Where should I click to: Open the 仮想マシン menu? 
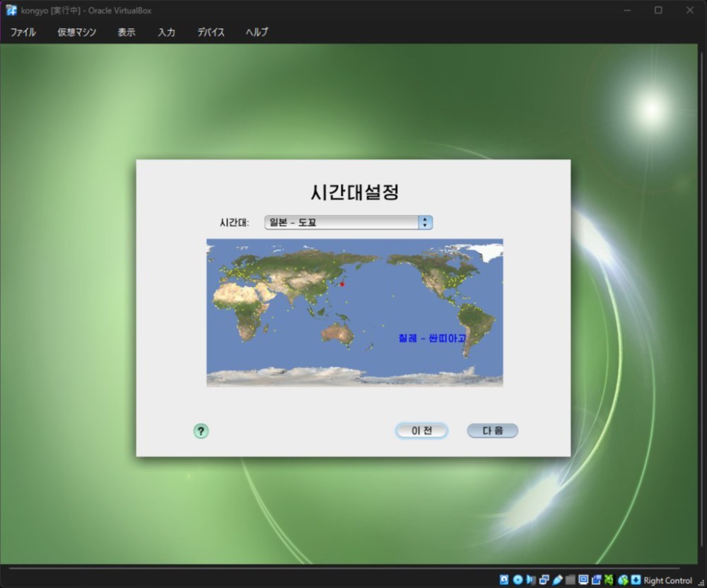76,32
